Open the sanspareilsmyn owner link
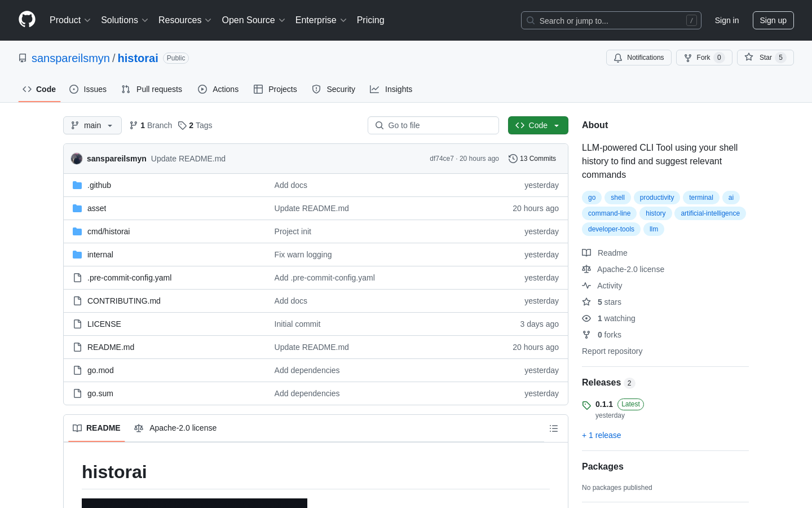The height and width of the screenshot is (508, 812). (70, 58)
